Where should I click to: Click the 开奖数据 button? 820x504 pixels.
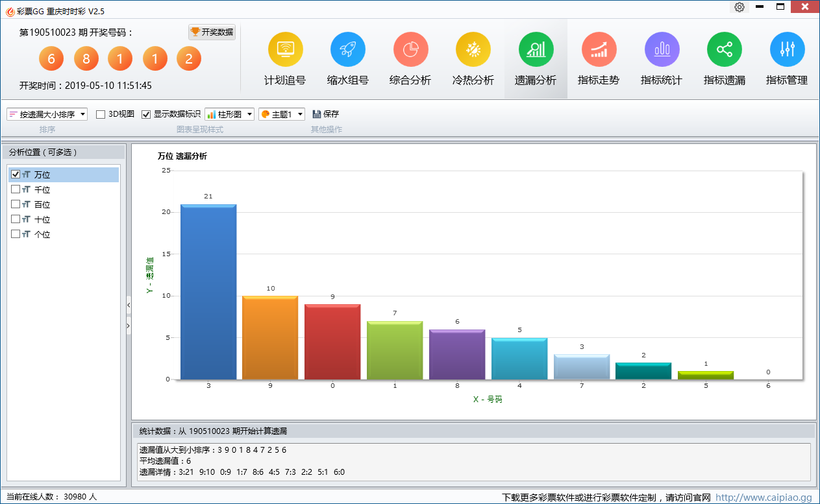click(212, 32)
